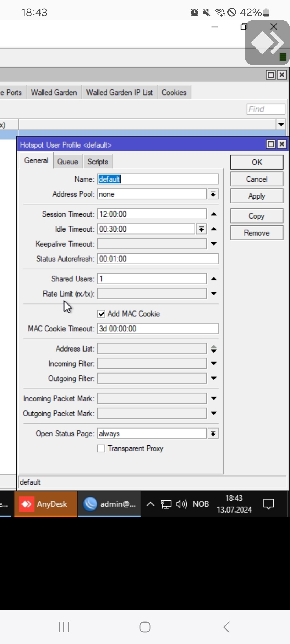Click the Find search box
This screenshot has height=644, width=290.
coord(266,109)
